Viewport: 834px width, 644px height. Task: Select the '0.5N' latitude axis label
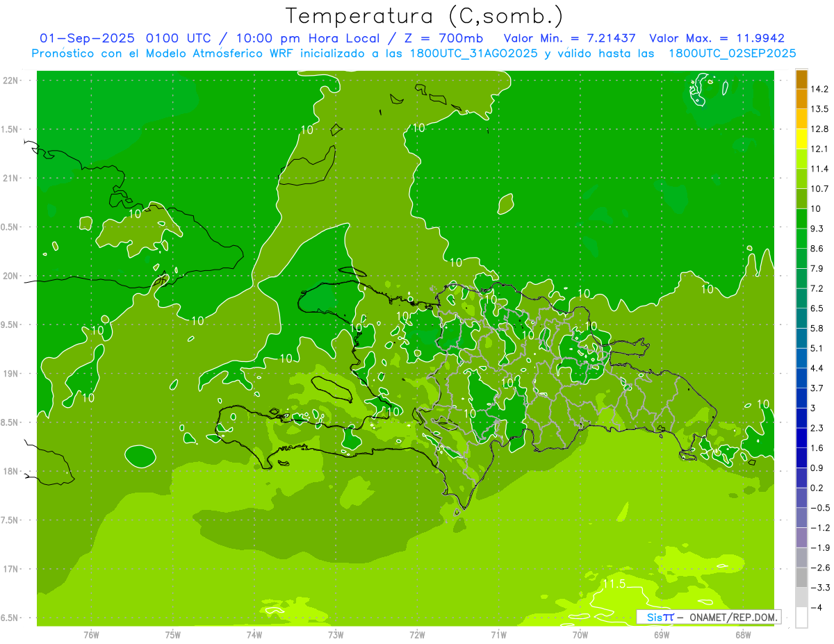point(10,227)
